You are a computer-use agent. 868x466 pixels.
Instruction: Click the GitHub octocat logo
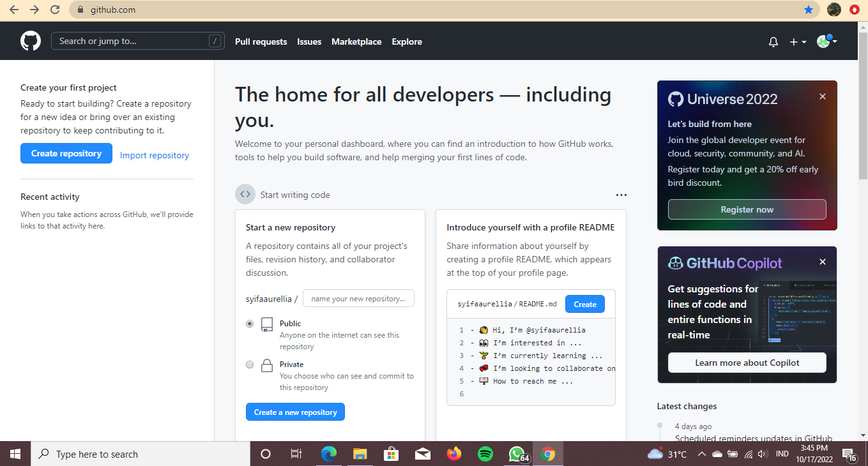coord(30,40)
